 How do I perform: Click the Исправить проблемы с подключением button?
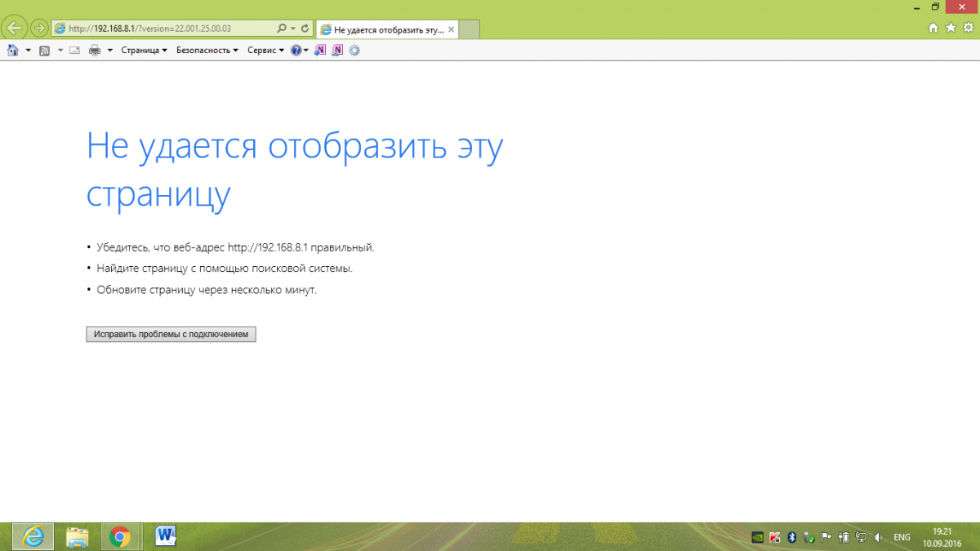coord(171,335)
